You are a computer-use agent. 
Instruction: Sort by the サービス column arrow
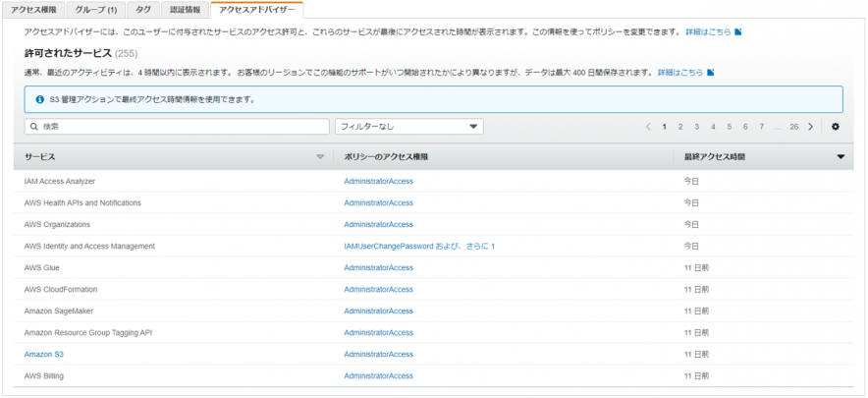click(319, 157)
